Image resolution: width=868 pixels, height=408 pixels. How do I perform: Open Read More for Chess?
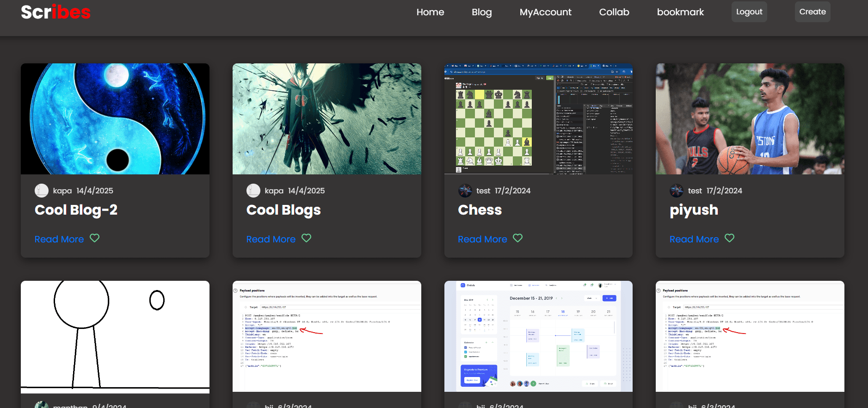[482, 239]
